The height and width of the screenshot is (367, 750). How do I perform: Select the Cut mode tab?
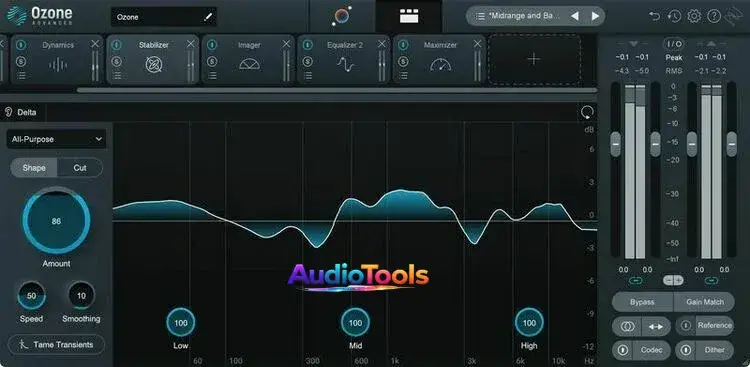pyautogui.click(x=80, y=168)
